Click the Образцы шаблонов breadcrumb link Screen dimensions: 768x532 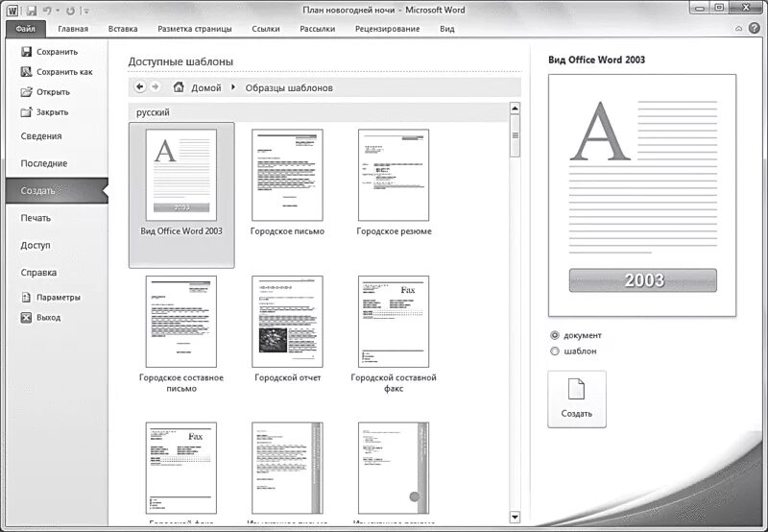289,87
